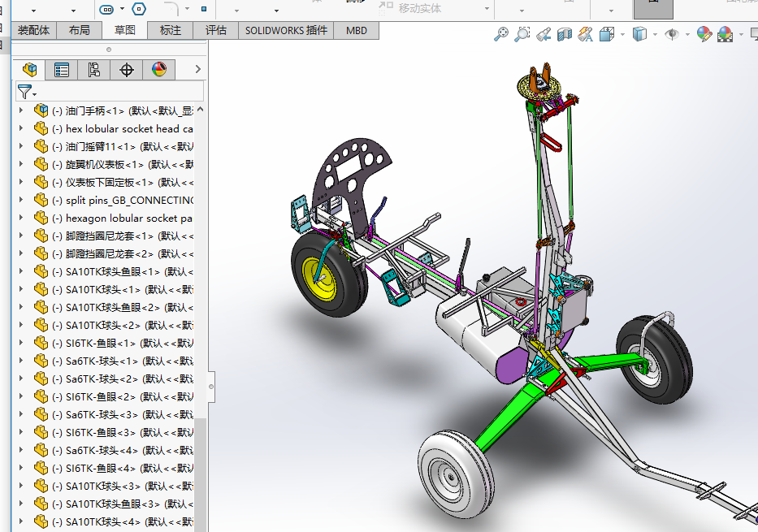The height and width of the screenshot is (532, 758).
Task: Open the Apply Scene icon
Action: point(724,34)
